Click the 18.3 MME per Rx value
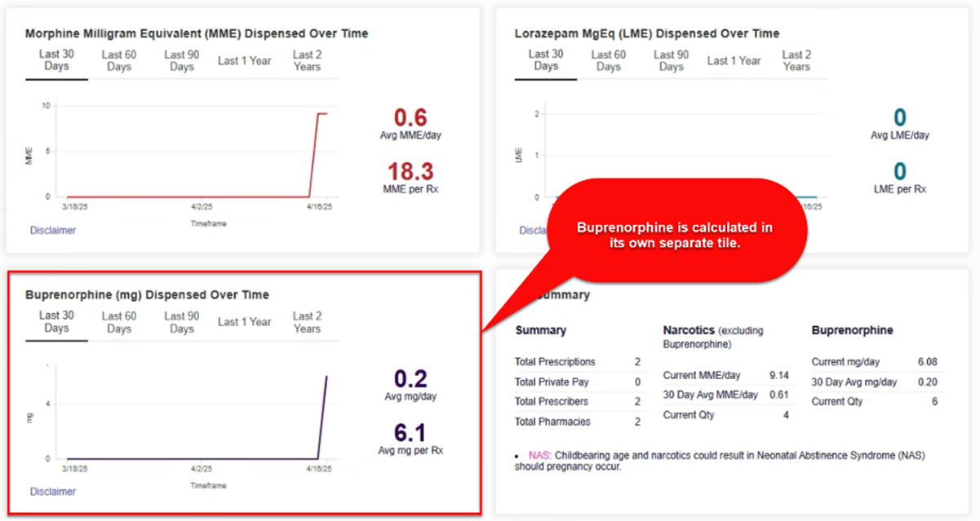980x521 pixels. [x=410, y=172]
